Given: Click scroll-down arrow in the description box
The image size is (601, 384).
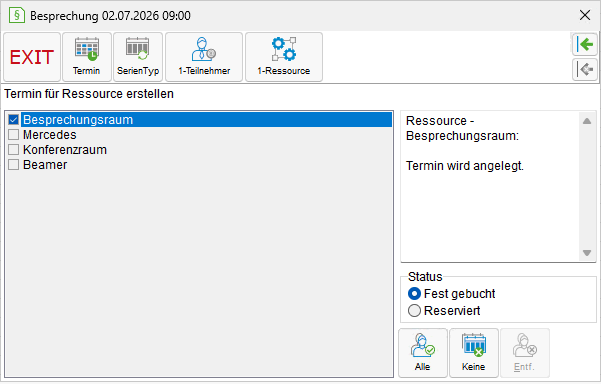Looking at the screenshot, I should coord(587,253).
